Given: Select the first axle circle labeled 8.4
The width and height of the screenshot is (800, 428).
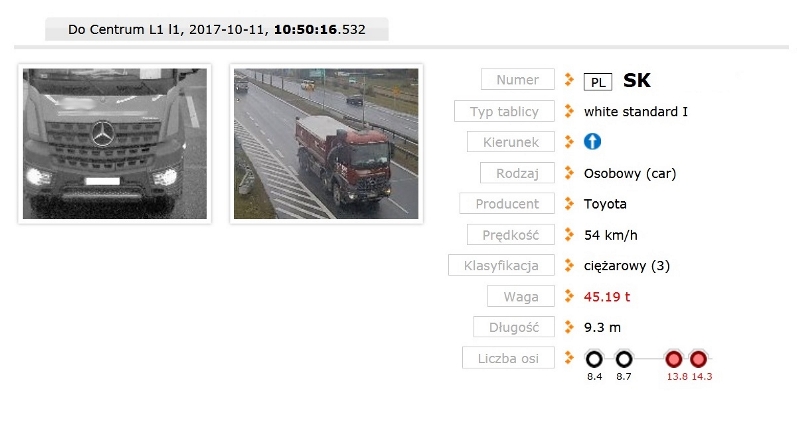Looking at the screenshot, I should coord(594,360).
